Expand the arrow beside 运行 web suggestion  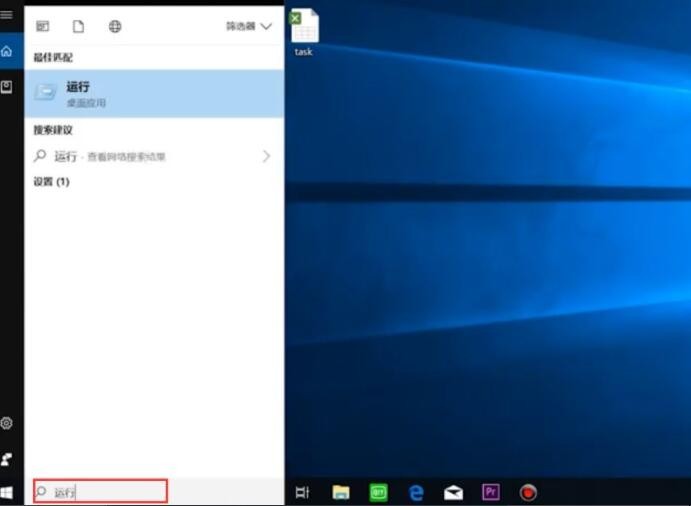pos(266,157)
